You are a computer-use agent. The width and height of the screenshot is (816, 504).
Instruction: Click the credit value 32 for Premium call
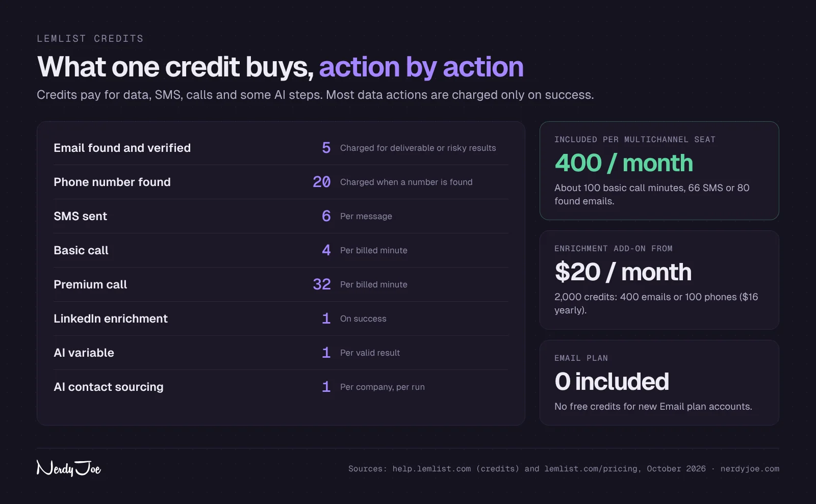pos(322,284)
